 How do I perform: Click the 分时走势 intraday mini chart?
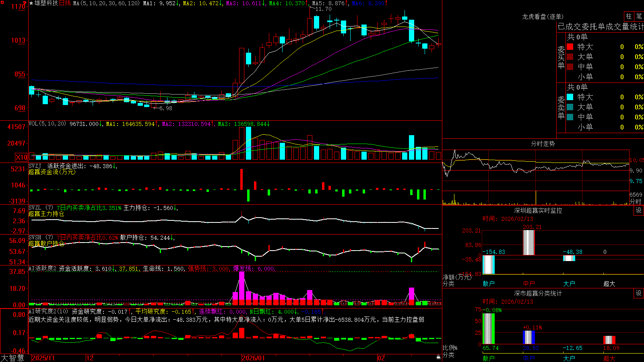(536, 177)
